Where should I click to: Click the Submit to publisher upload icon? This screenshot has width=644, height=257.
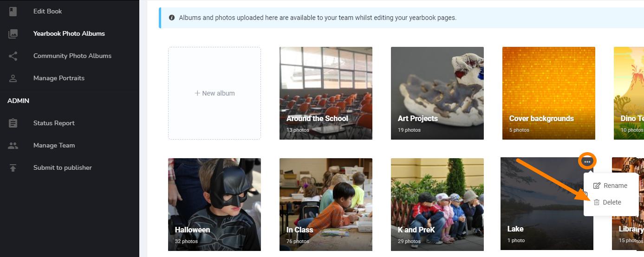click(x=13, y=167)
